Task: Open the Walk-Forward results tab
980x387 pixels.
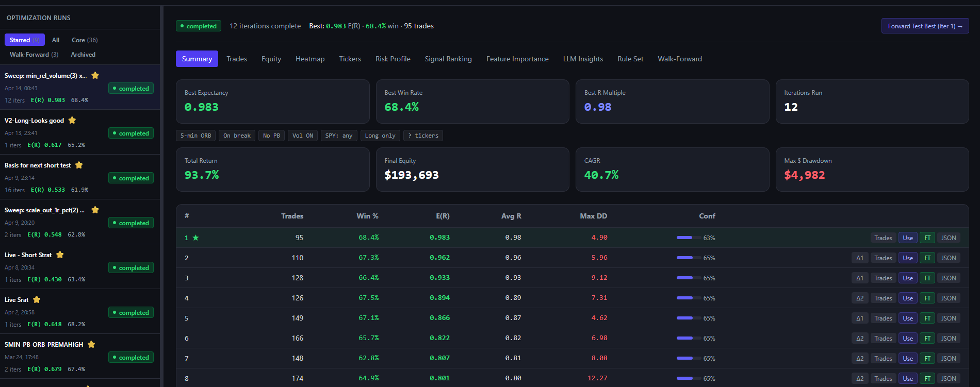Action: [680, 59]
